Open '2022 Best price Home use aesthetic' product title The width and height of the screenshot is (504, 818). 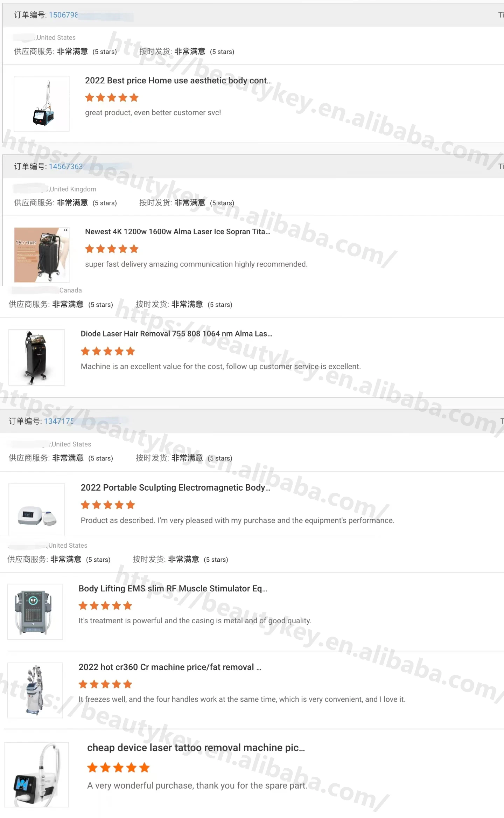pos(178,81)
